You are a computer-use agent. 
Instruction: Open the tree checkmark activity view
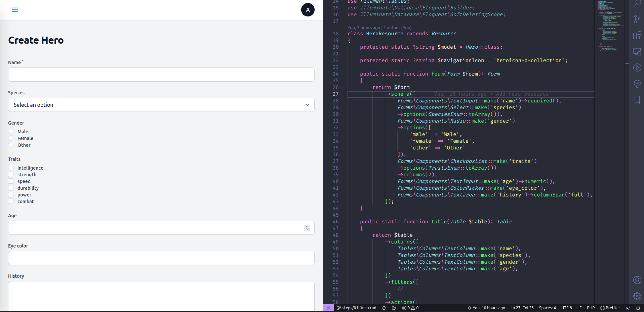pyautogui.click(x=637, y=84)
